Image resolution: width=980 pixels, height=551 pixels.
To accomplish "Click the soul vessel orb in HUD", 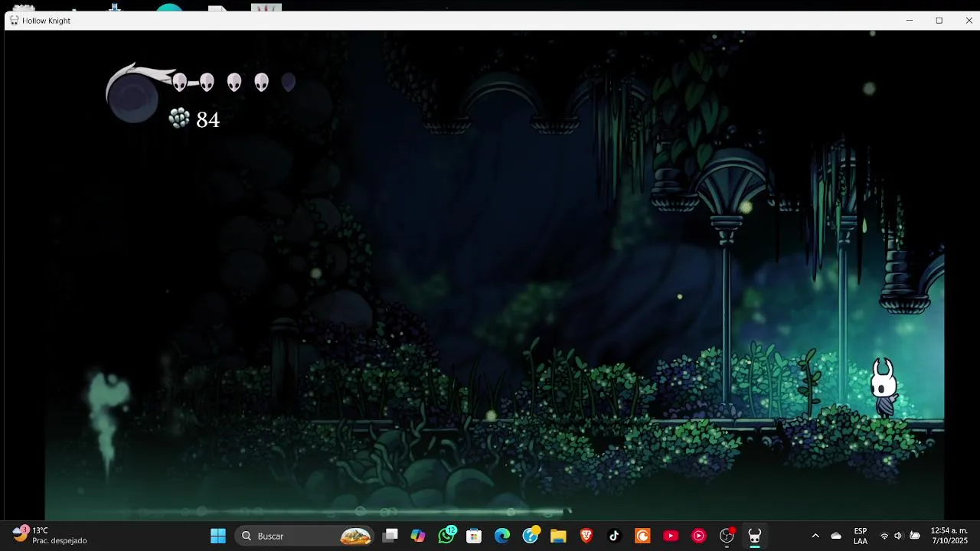I will click(x=133, y=98).
